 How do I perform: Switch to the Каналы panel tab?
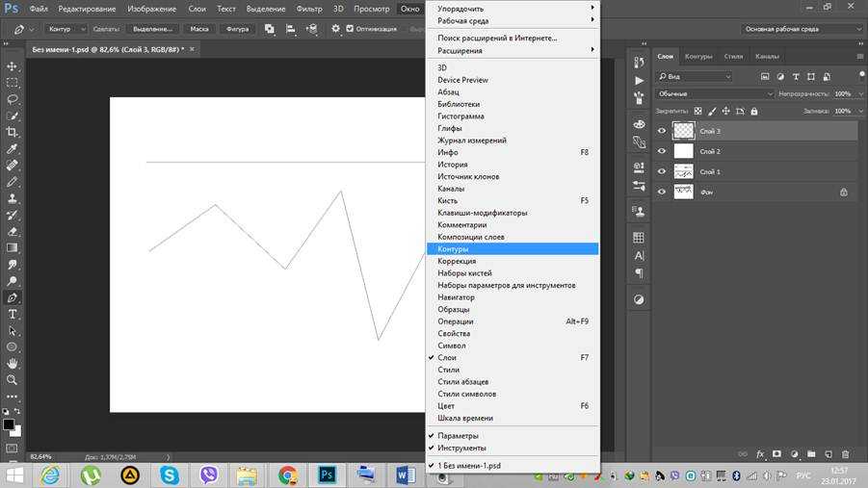tap(767, 57)
